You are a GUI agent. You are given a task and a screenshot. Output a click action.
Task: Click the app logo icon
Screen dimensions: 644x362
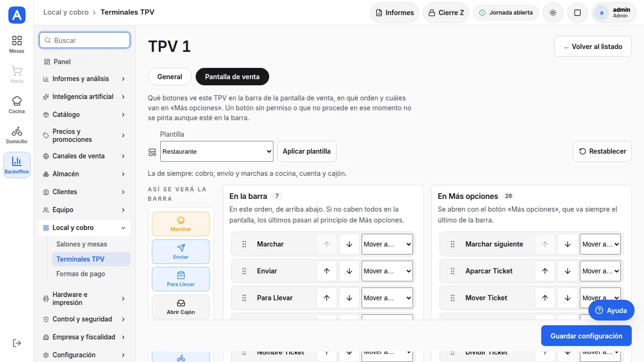click(17, 15)
